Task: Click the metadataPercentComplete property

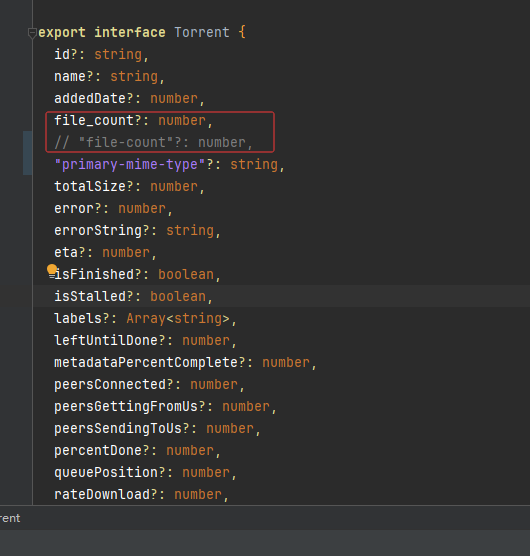Action: (146, 362)
